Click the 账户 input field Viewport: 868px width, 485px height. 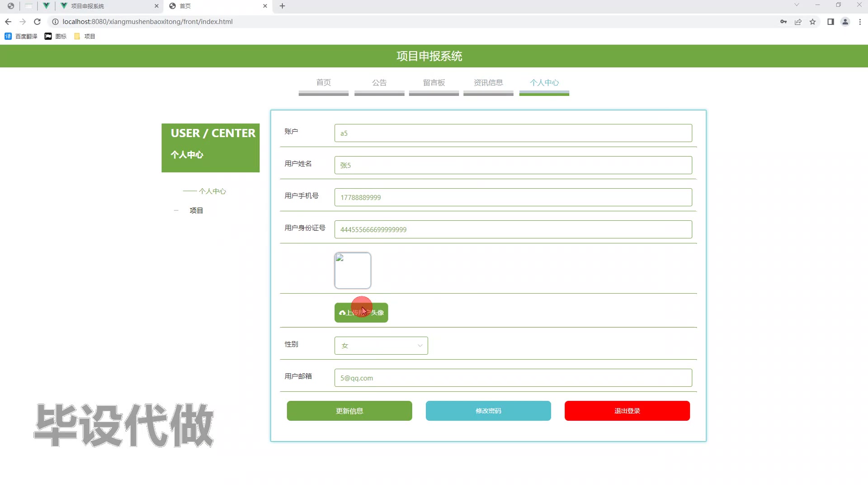pos(513,133)
